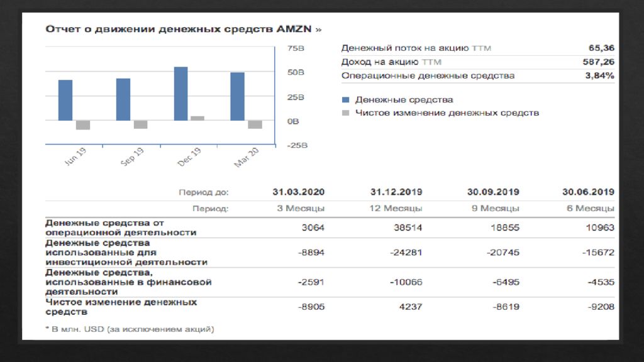Screen dimensions: 644x362
Task: Select 'Доход на акцию' metric label
Action: tap(379, 62)
